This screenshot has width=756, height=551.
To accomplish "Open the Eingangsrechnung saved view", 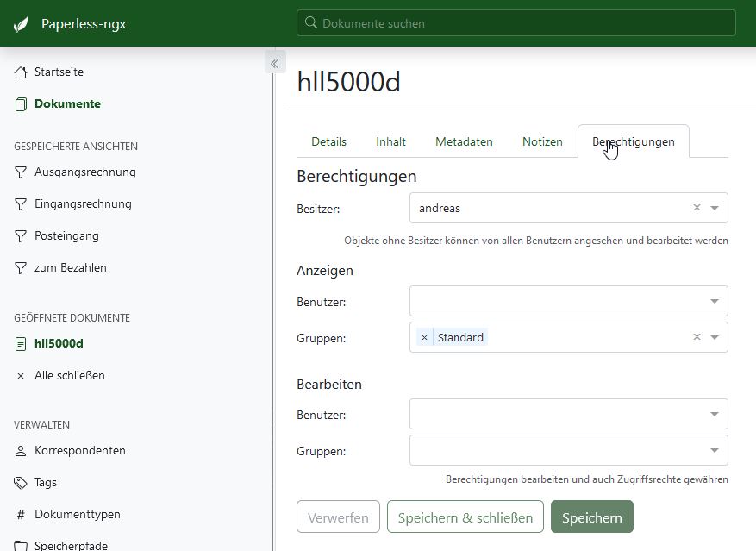I will point(83,204).
